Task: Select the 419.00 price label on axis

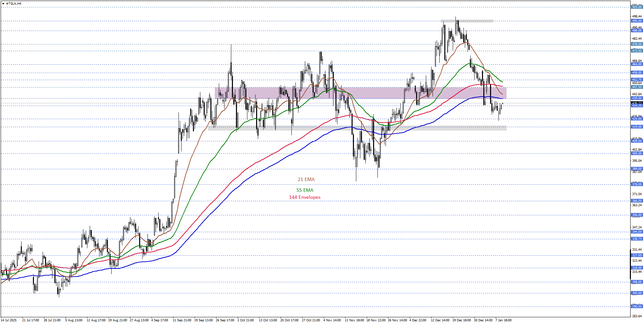Action: click(x=637, y=127)
